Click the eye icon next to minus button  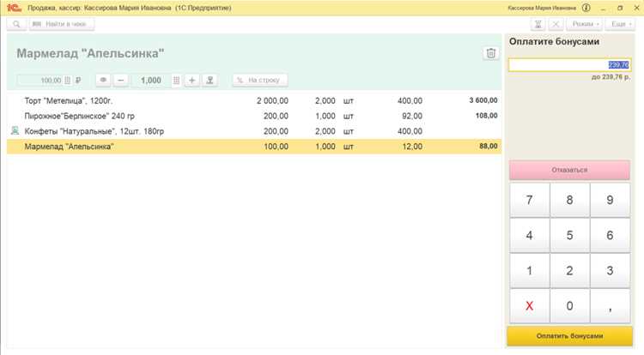(103, 81)
